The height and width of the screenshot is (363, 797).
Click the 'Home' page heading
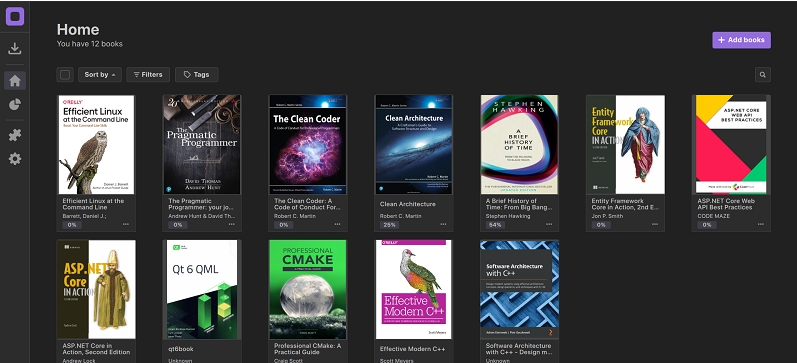78,29
